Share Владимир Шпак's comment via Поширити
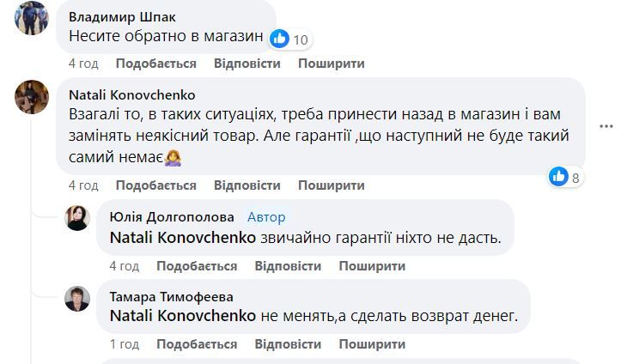Screen dimensions: 627x364 point(332,64)
